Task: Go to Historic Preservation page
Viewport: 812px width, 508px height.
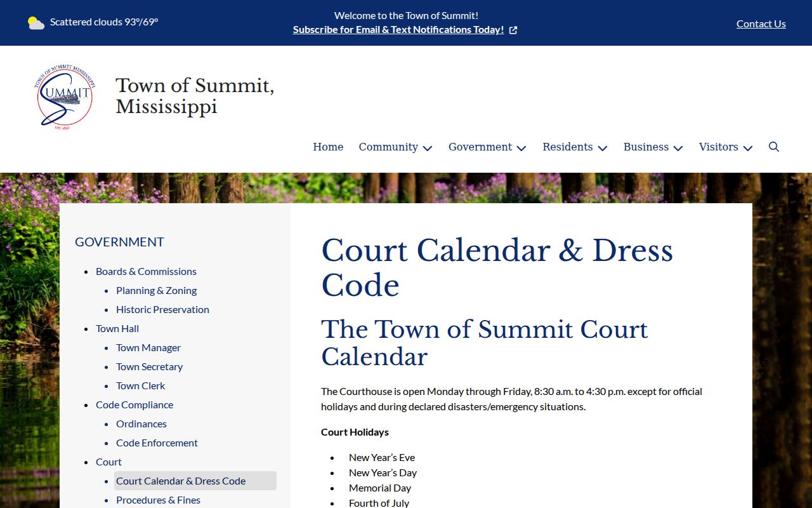Action: click(162, 309)
